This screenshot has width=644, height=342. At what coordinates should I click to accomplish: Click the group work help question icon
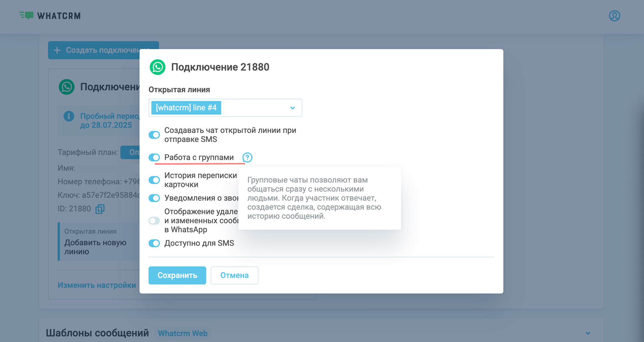pyautogui.click(x=247, y=157)
